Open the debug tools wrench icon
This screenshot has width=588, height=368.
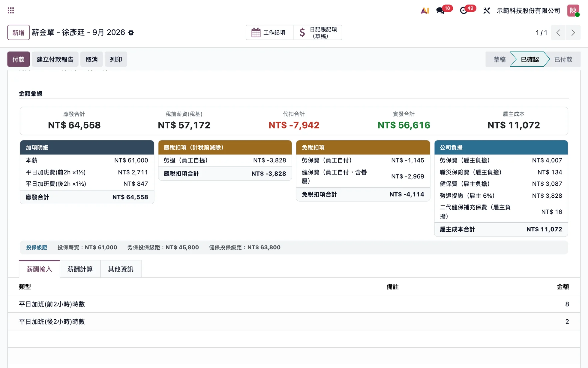tap(487, 11)
